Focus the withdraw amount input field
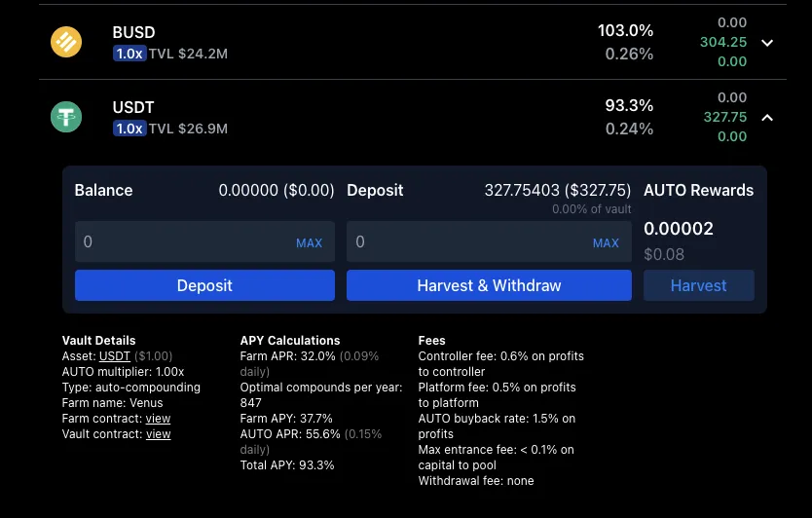 489,241
